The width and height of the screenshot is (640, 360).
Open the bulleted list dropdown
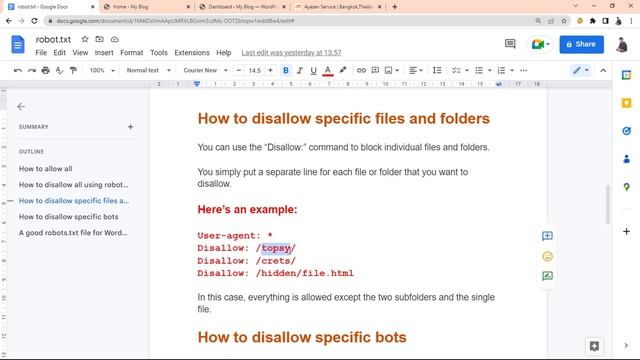click(482, 71)
